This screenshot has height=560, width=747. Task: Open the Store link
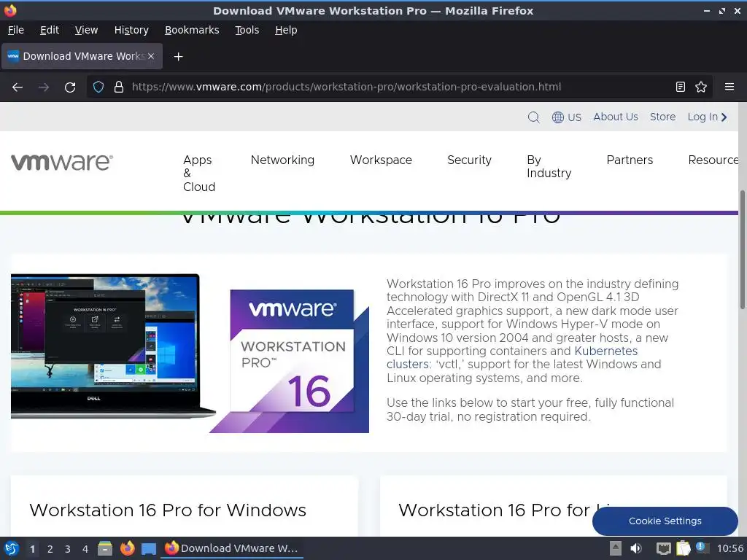(662, 117)
